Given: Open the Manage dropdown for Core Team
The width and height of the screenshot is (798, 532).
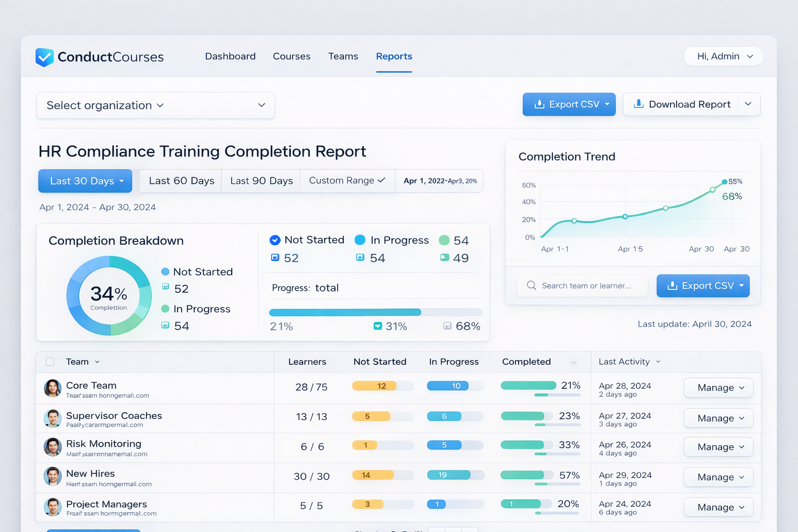Looking at the screenshot, I should [718, 388].
